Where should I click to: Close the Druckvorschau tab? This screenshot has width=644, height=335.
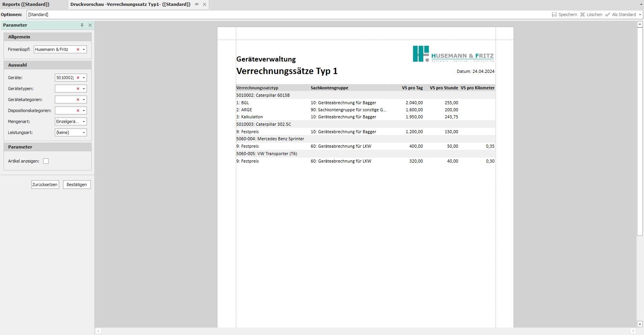(204, 4)
